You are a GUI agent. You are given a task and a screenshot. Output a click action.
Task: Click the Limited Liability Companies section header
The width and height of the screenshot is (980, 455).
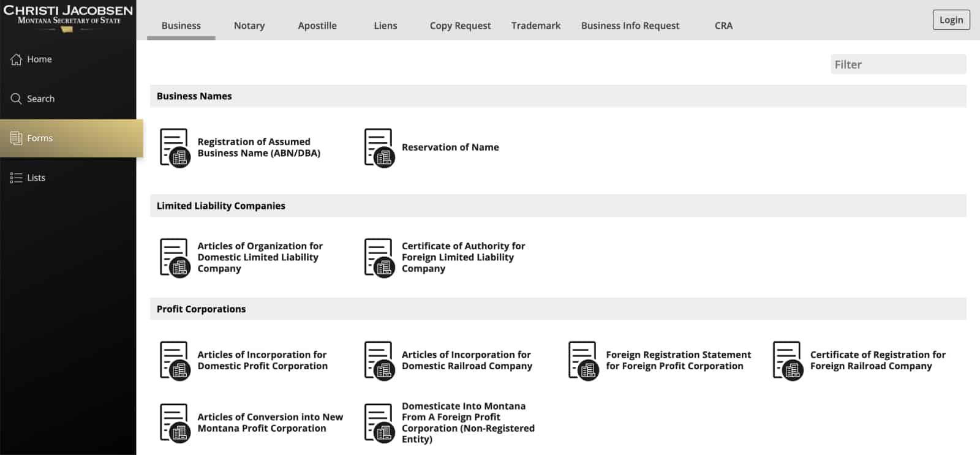click(x=558, y=206)
